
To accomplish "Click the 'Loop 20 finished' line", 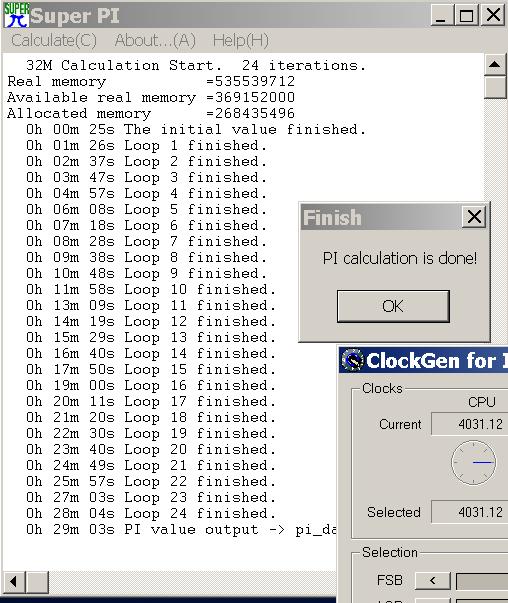I will tap(151, 450).
